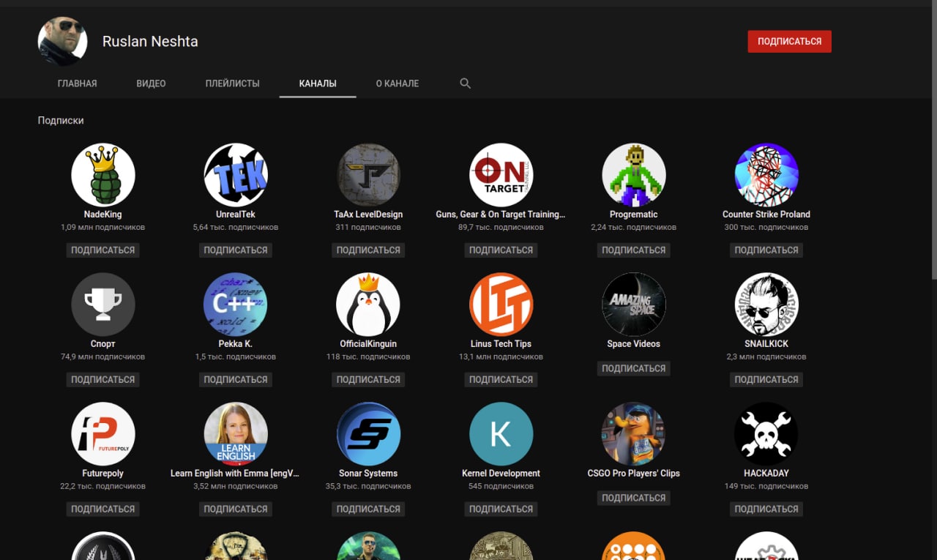
Task: Open On Target Training channel avatar
Action: [501, 175]
